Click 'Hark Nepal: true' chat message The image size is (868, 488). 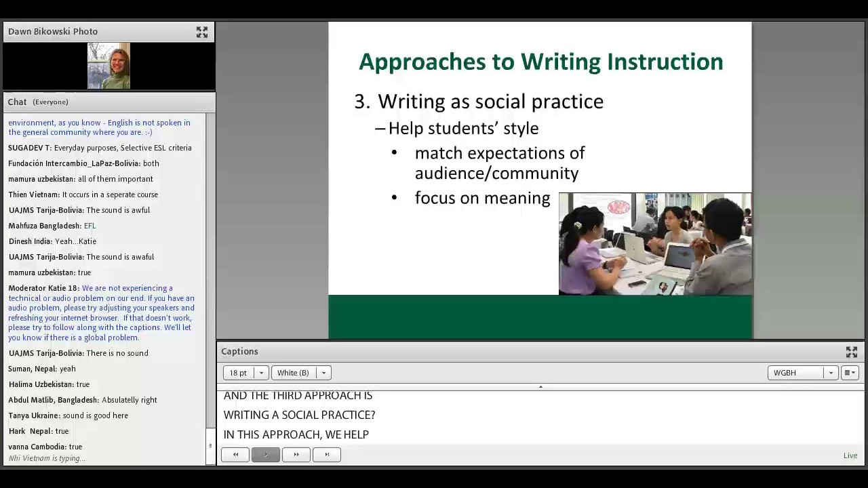(x=39, y=431)
